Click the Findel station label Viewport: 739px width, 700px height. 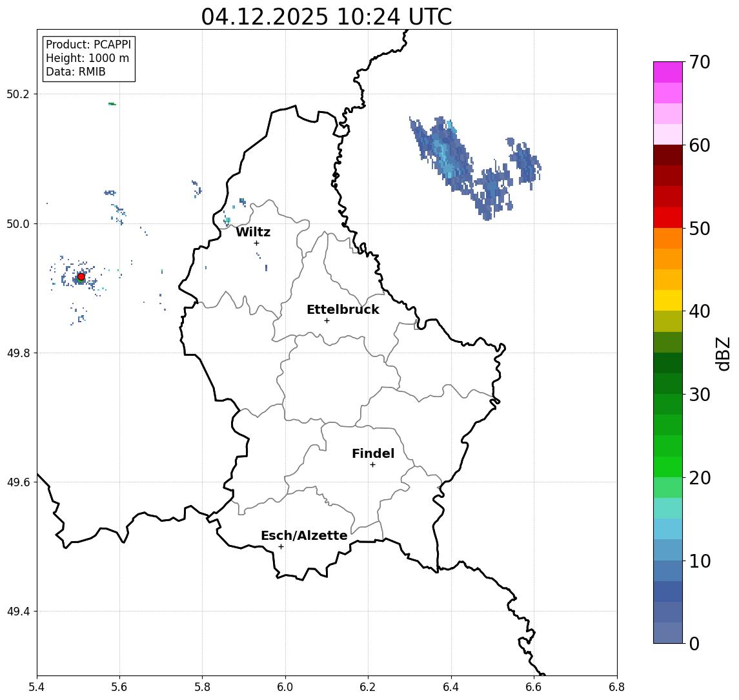[x=373, y=453]
